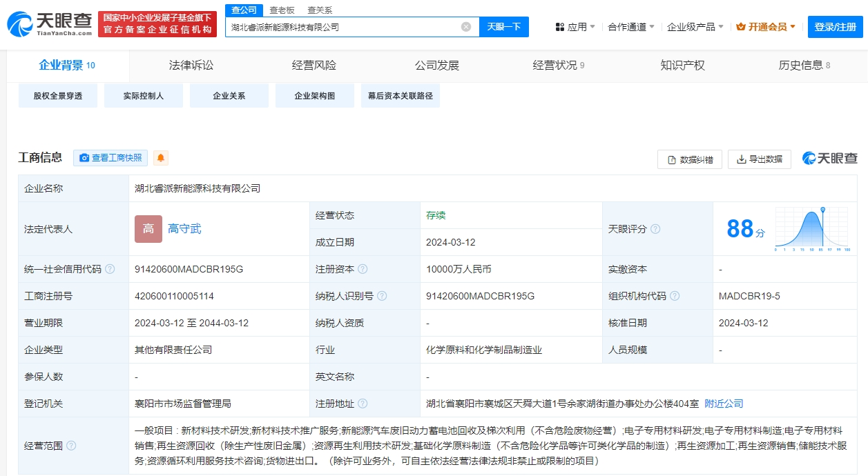Click the 存续 operating status value
The height and width of the screenshot is (476, 868).
[x=436, y=215]
